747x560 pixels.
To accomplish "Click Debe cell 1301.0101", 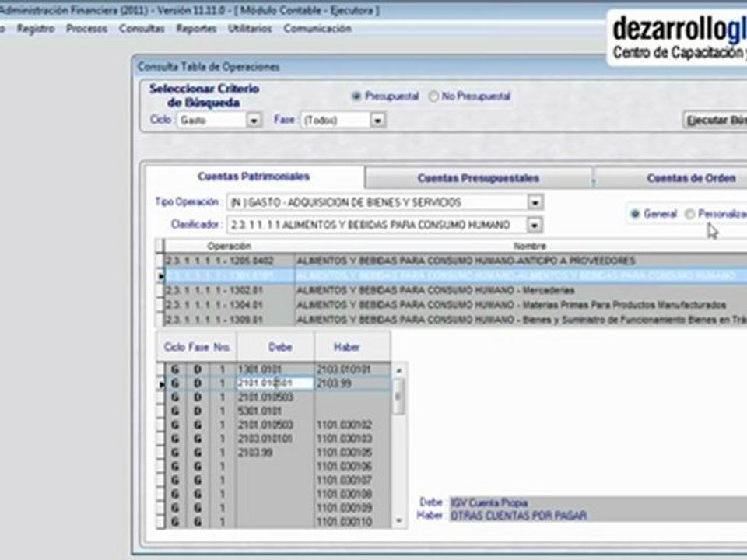I will click(275, 369).
